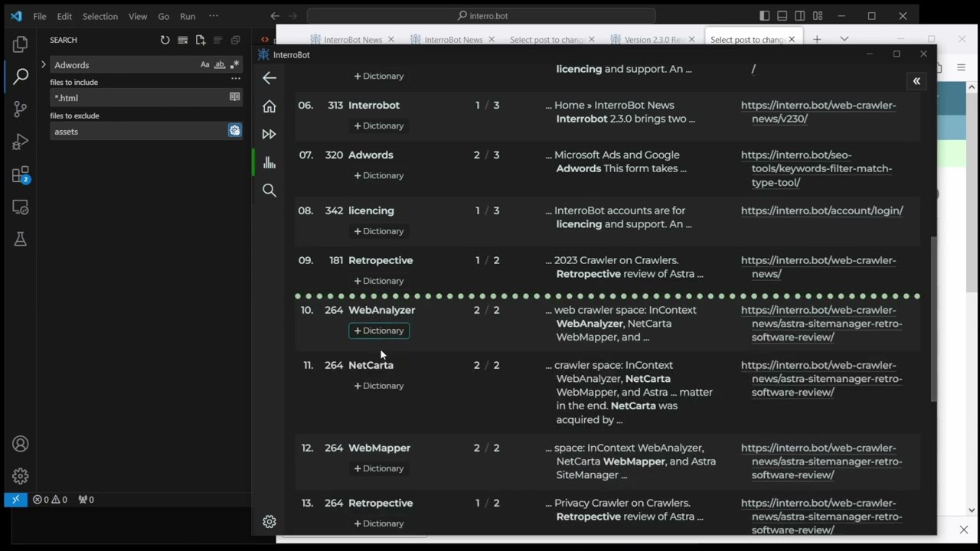Click the remote window status bar icon

pyautogui.click(x=15, y=499)
